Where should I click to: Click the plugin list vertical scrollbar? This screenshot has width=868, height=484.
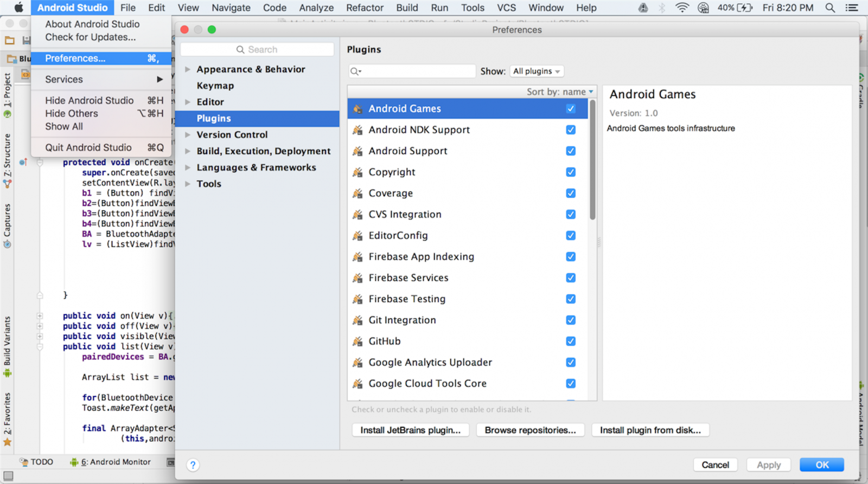(x=592, y=160)
